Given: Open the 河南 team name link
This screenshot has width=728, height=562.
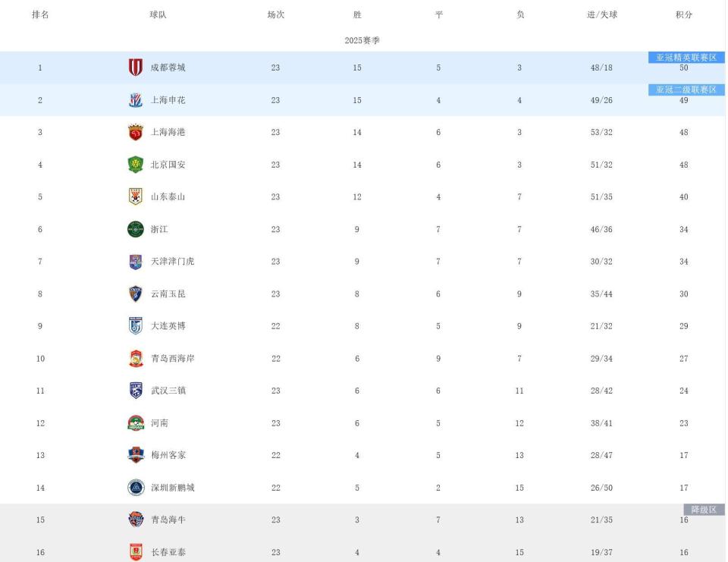Looking at the screenshot, I should pyautogui.click(x=159, y=423).
